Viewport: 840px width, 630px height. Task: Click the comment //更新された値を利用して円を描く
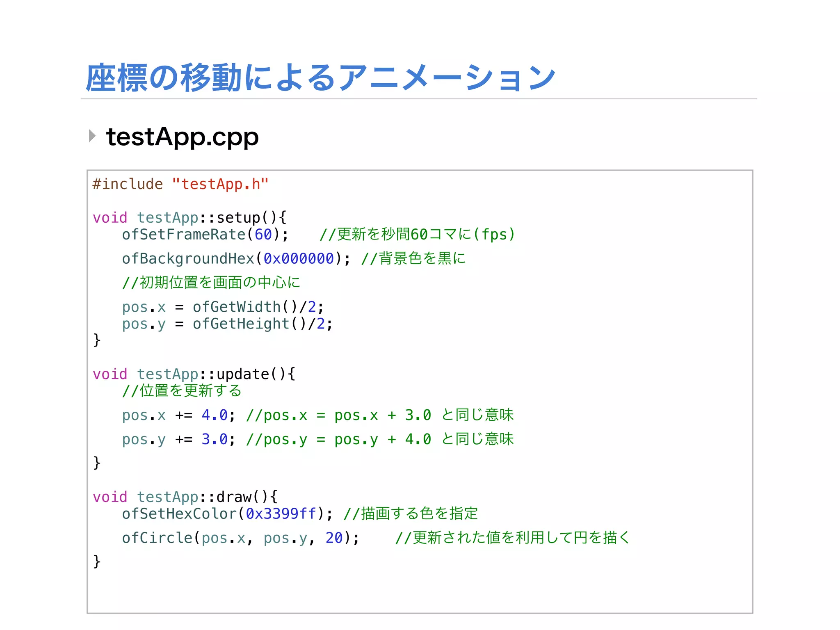coord(512,538)
